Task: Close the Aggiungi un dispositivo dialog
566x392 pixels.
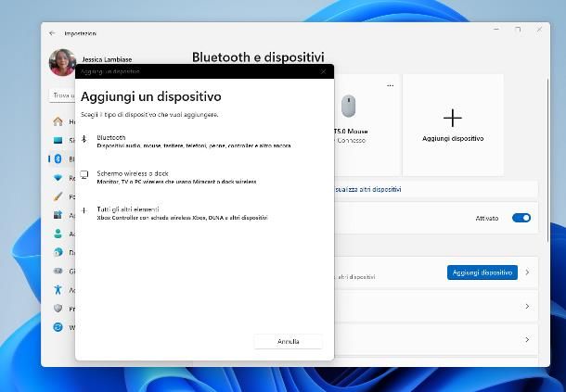Action: click(323, 71)
